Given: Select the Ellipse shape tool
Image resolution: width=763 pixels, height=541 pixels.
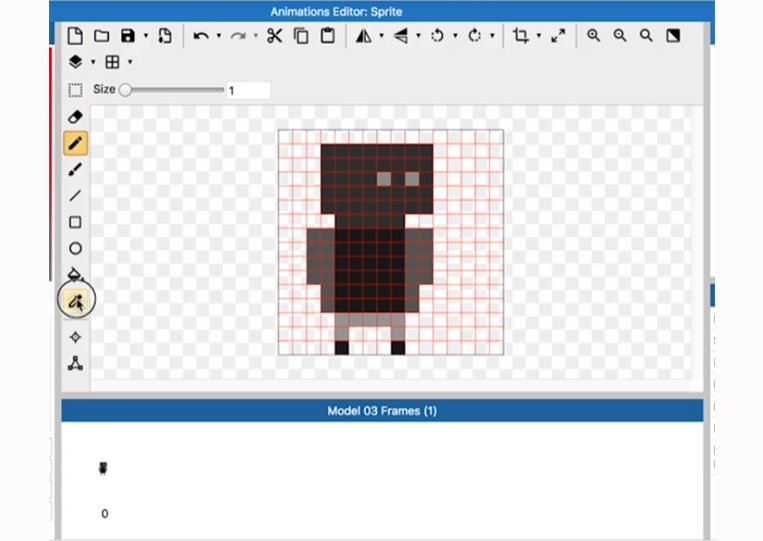Looking at the screenshot, I should click(x=75, y=249).
